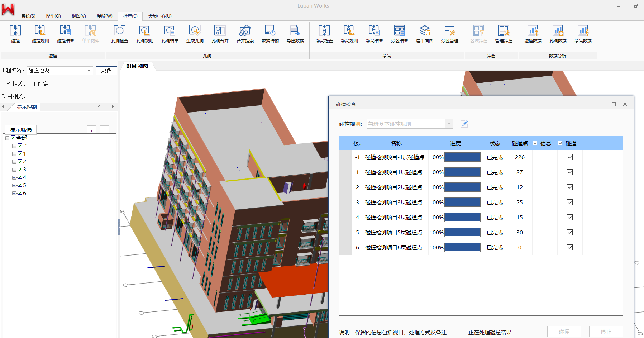Screen dimensions: 644x338
Task: Uncheck floor 6 in display filter tree
Action: click(x=20, y=193)
